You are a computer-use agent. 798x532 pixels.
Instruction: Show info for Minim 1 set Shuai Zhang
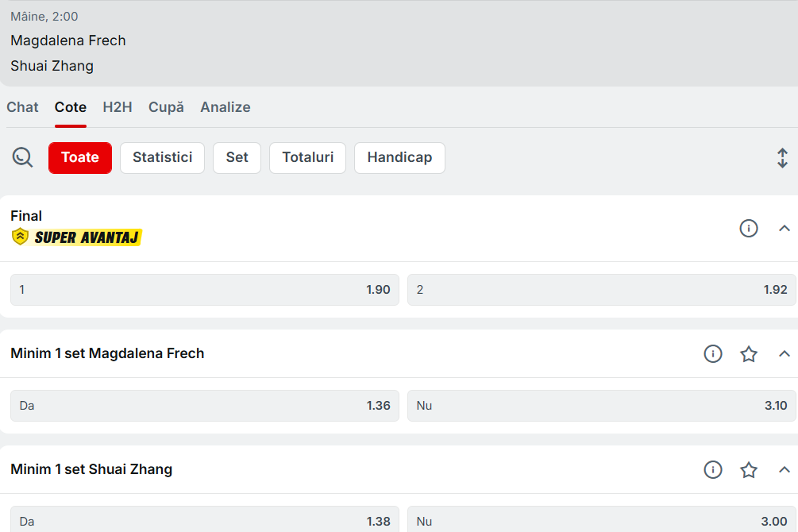tap(713, 470)
